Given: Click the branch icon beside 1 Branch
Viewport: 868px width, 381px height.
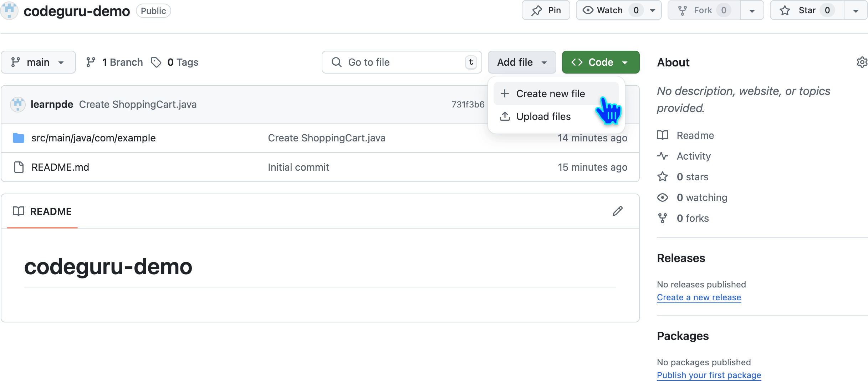Looking at the screenshot, I should click(91, 62).
